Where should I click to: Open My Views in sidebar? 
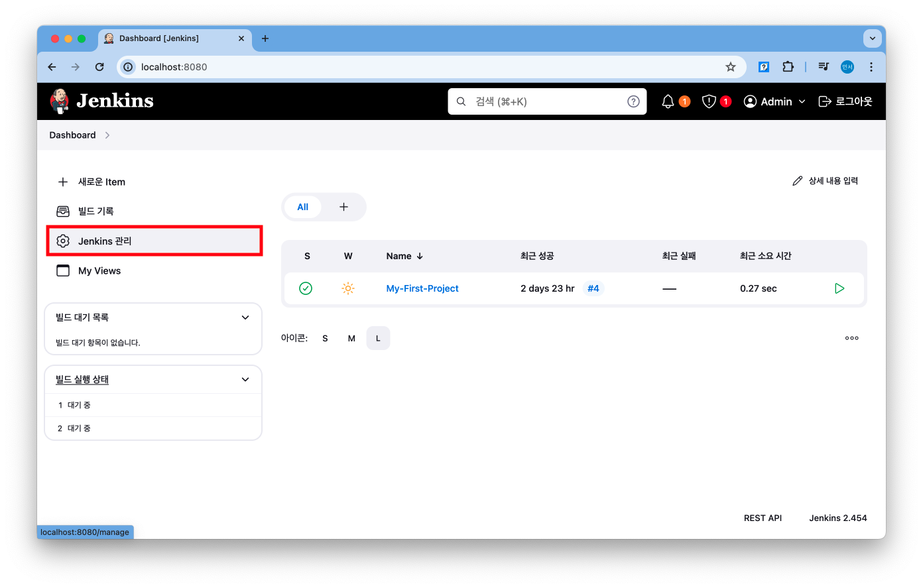point(154,270)
